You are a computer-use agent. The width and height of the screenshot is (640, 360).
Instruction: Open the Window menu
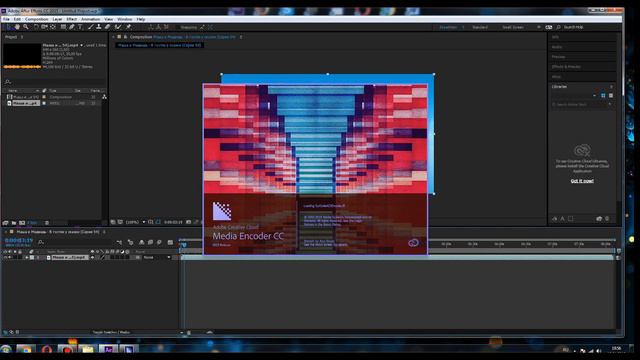pyautogui.click(x=124, y=19)
